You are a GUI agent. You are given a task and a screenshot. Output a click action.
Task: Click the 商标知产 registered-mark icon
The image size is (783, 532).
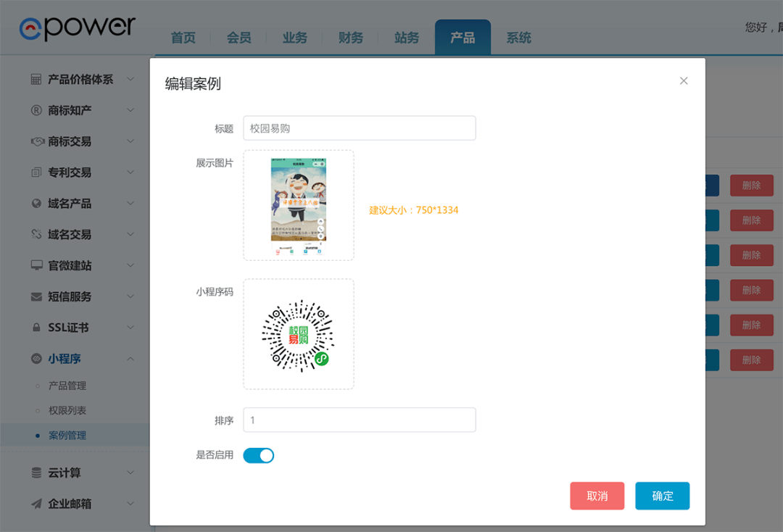tap(36, 110)
